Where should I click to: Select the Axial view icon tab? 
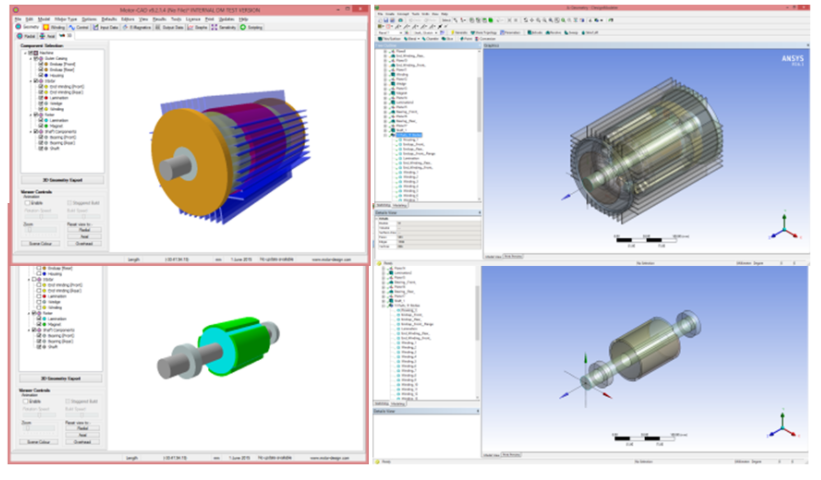click(x=53, y=36)
